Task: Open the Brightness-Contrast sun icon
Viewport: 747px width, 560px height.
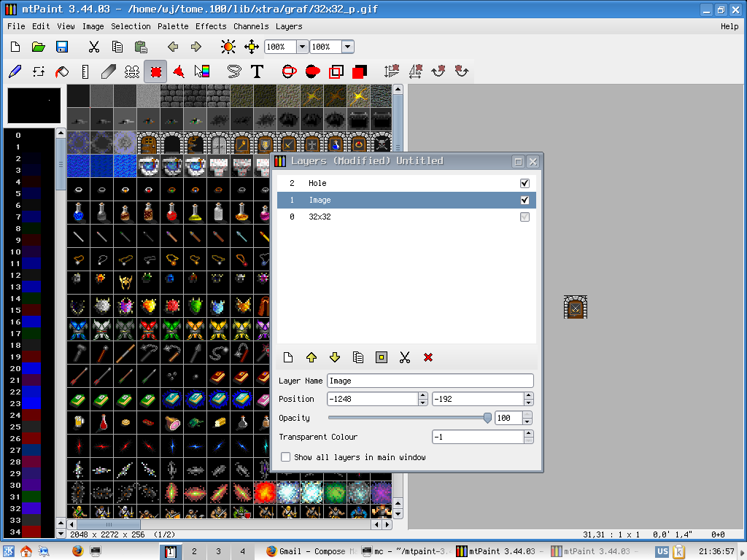Action: tap(228, 47)
